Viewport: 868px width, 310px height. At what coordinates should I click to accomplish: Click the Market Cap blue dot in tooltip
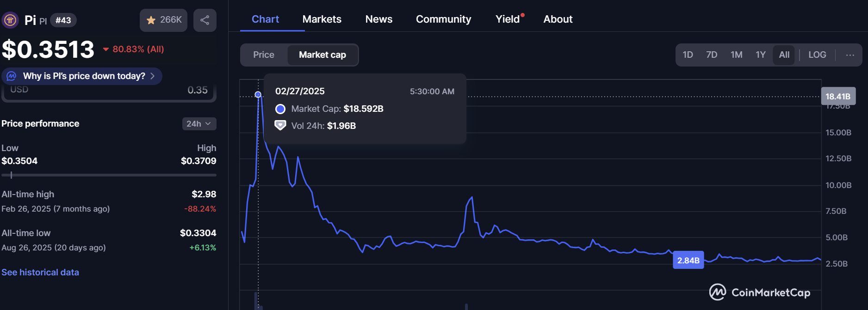[280, 109]
